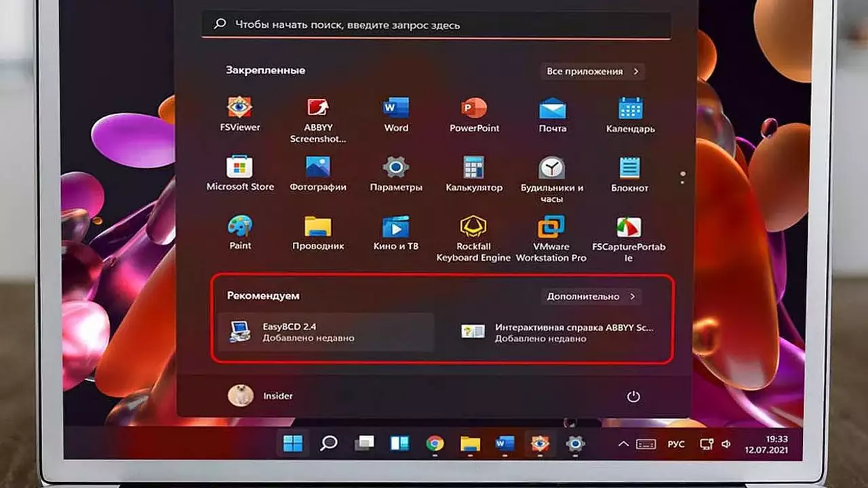The width and height of the screenshot is (868, 488).
Task: Show hidden tray icons chevron
Action: pos(623,445)
